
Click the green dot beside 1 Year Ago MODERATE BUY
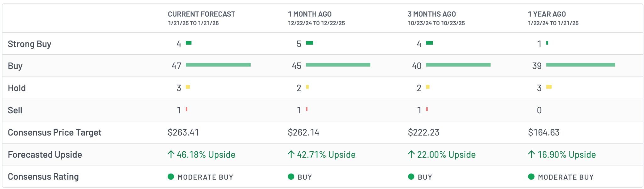click(x=531, y=177)
